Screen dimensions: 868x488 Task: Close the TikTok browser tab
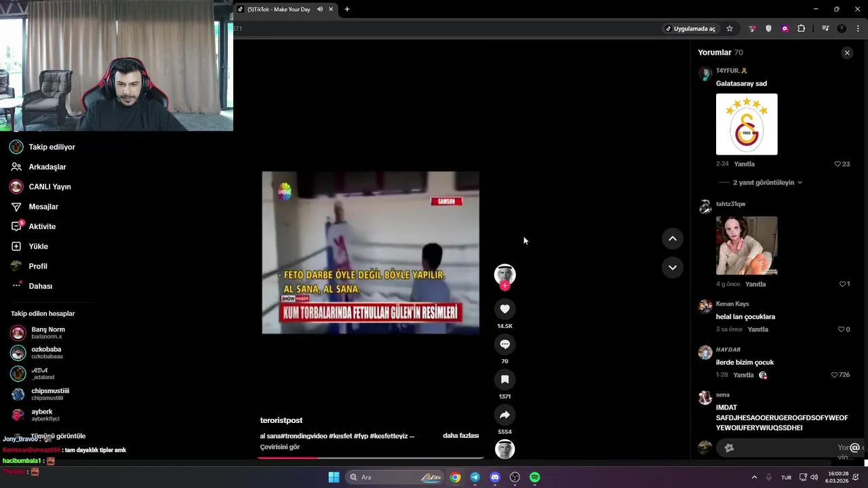(x=331, y=9)
